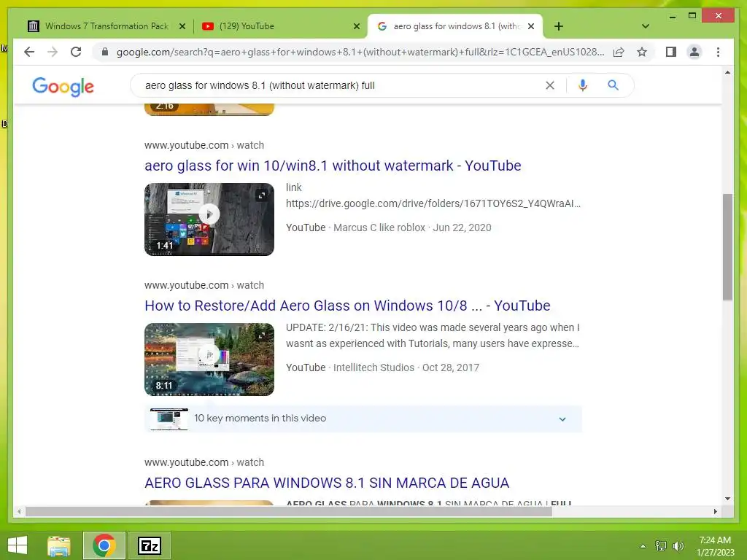Click the vertical scrollbar thumb

[x=727, y=246]
